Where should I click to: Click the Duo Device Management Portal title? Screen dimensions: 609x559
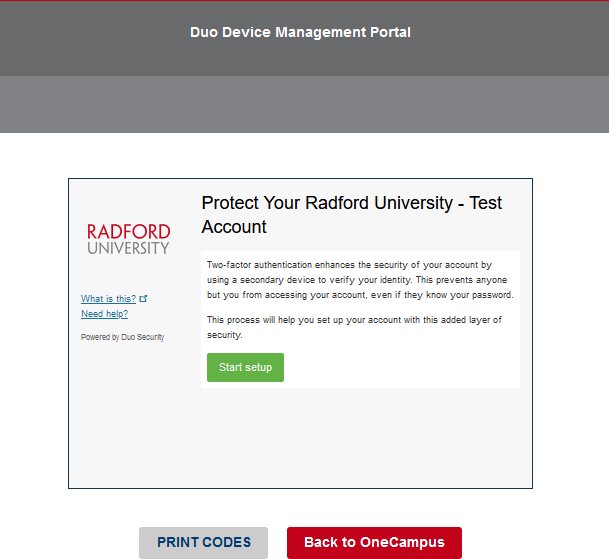click(x=300, y=32)
